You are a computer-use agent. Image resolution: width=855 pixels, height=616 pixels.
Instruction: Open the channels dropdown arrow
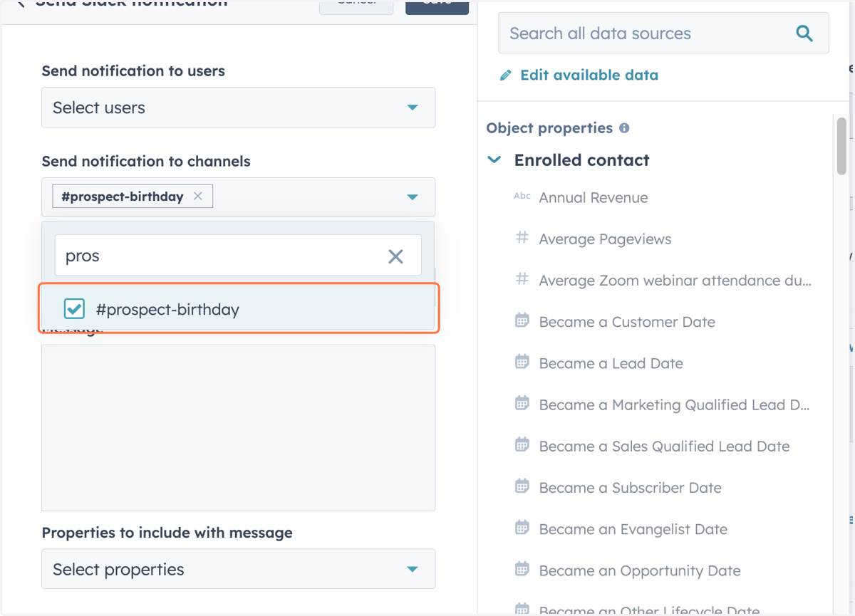[x=412, y=197]
